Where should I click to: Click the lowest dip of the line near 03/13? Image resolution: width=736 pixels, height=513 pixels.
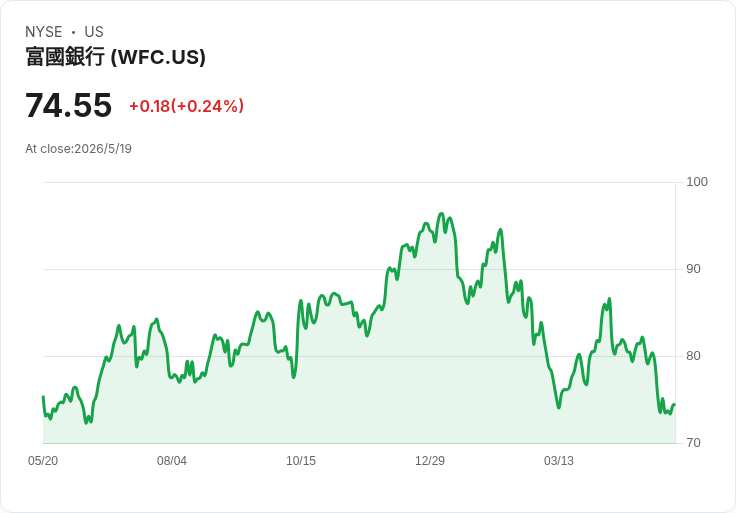(x=559, y=407)
